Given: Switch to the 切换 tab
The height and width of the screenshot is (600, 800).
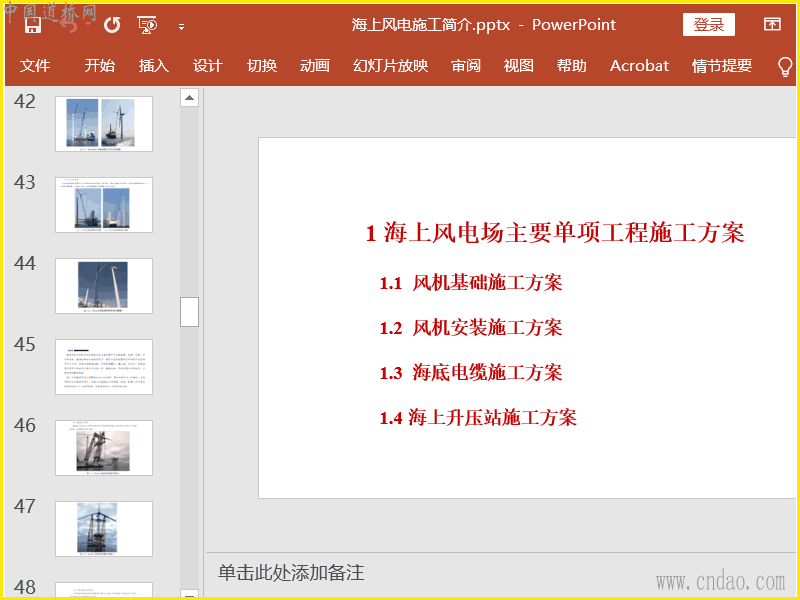Looking at the screenshot, I should tap(262, 66).
